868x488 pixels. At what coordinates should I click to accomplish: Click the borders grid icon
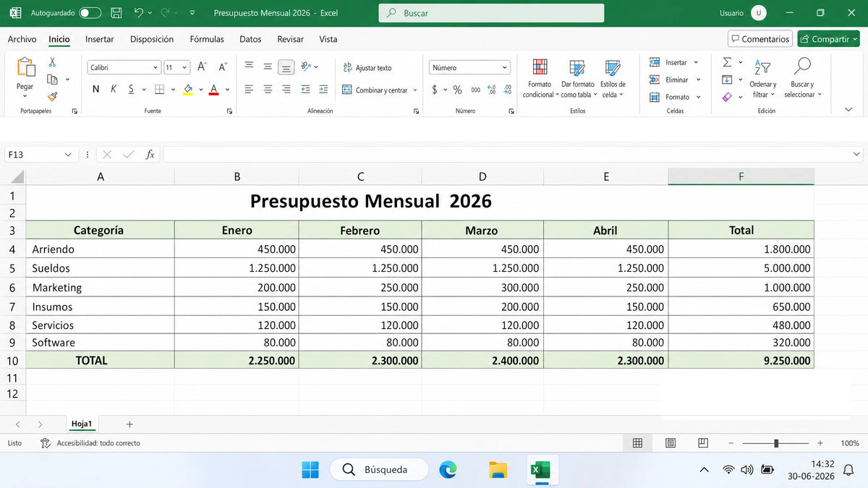pos(159,89)
